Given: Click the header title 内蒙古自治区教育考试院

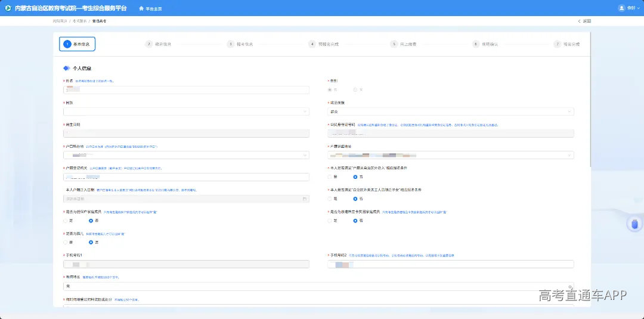Looking at the screenshot, I should 70,8.
